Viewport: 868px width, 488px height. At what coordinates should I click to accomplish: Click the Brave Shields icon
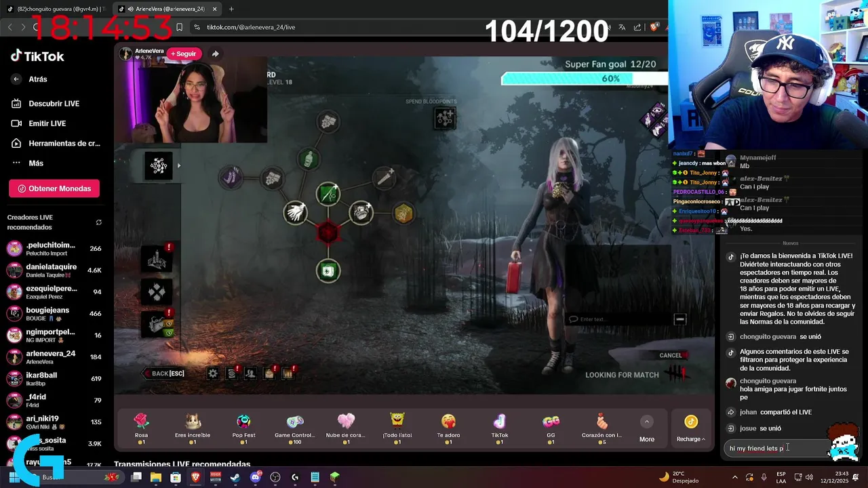pos(654,27)
